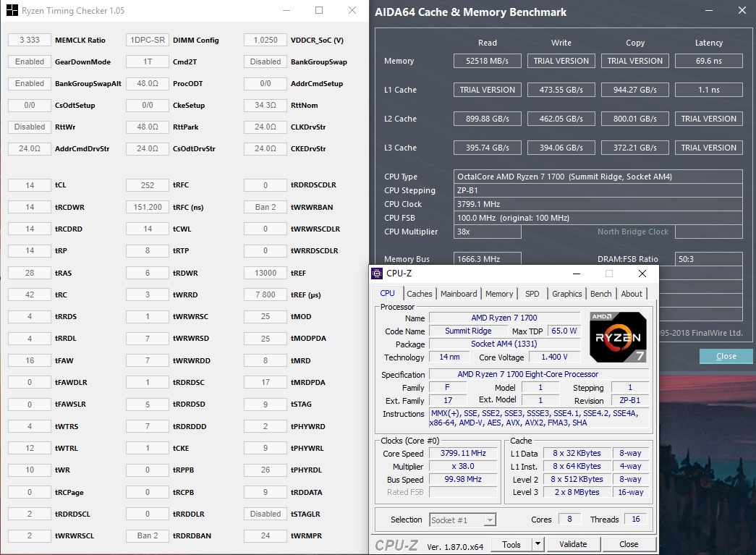Select the Memory tab in CPU-Z

click(499, 294)
